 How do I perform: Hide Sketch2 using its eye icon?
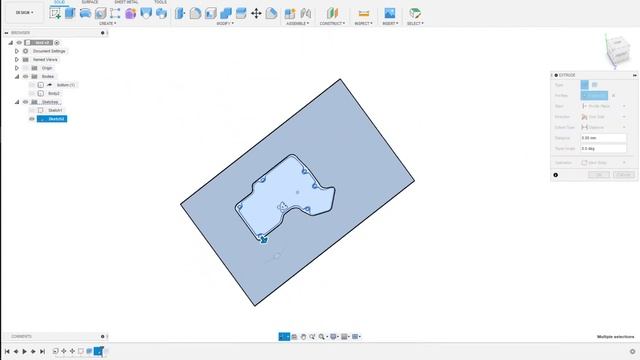point(32,119)
